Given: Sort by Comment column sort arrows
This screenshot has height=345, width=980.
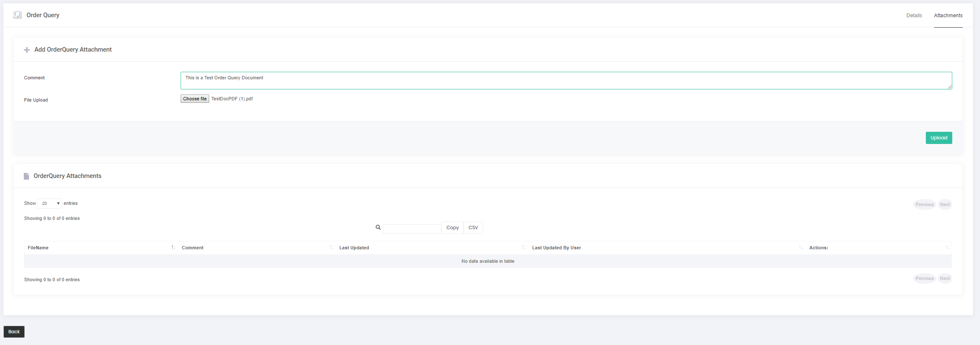Looking at the screenshot, I should click(331, 248).
